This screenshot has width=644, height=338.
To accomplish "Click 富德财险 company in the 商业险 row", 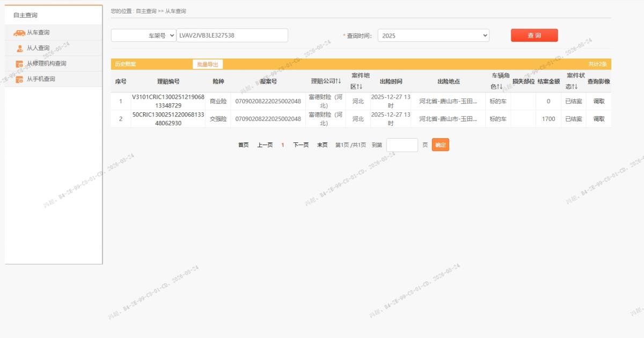I will click(x=326, y=101).
